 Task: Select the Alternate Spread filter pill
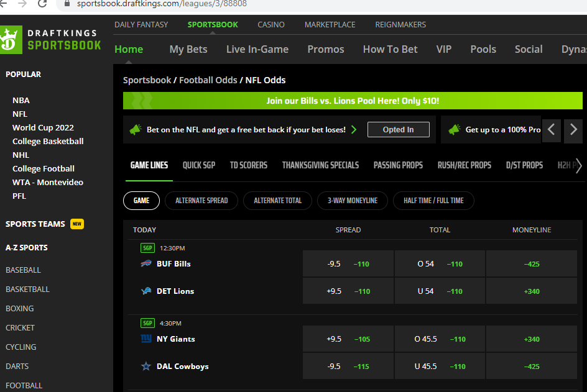coord(201,201)
